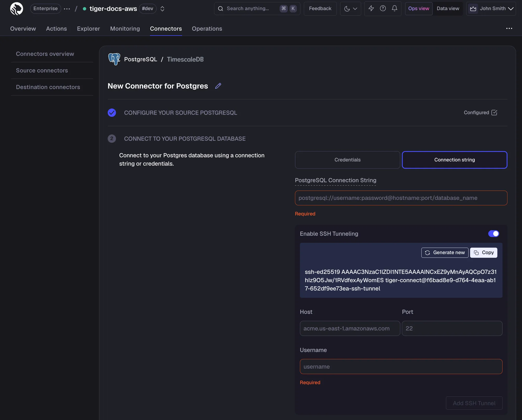Go to the Overview tab

pyautogui.click(x=23, y=29)
